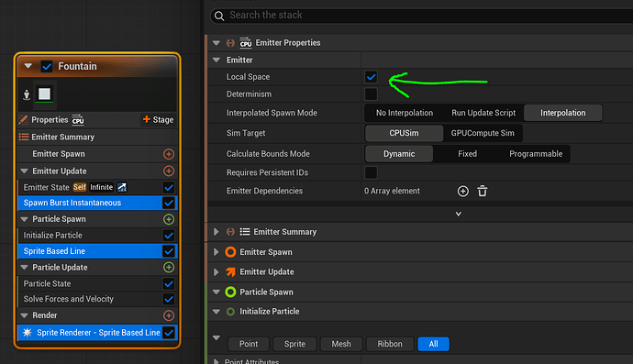Collapse Particle Update group in node
The width and height of the screenshot is (633, 364).
(x=24, y=267)
